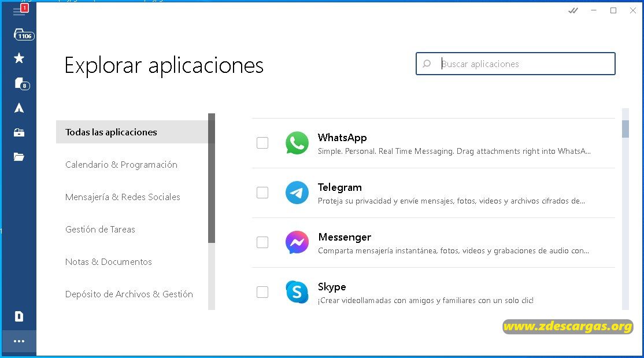Click the Telegram app icon
The image size is (644, 358).
pos(297,193)
